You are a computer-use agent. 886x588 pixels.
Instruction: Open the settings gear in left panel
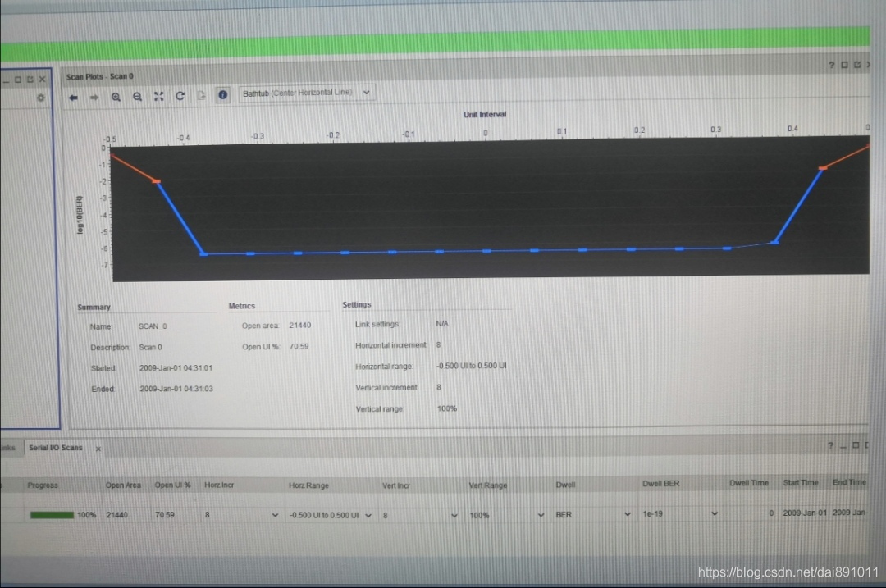[x=41, y=98]
